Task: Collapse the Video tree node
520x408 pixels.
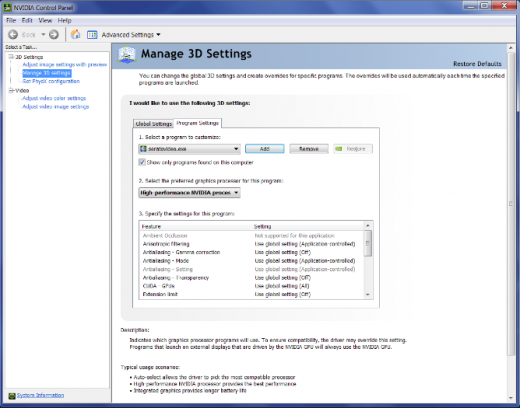Action: point(11,90)
